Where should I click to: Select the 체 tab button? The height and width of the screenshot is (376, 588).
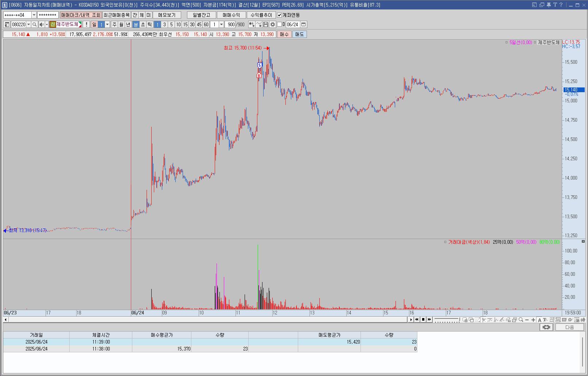[142, 15]
